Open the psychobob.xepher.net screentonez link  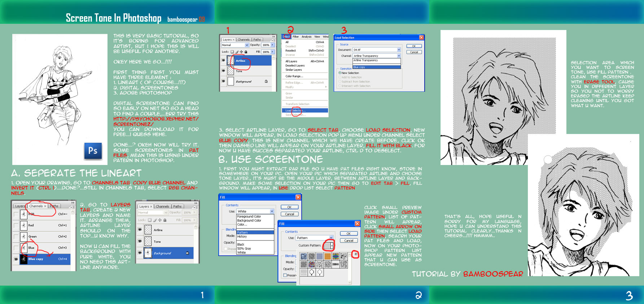(x=156, y=121)
